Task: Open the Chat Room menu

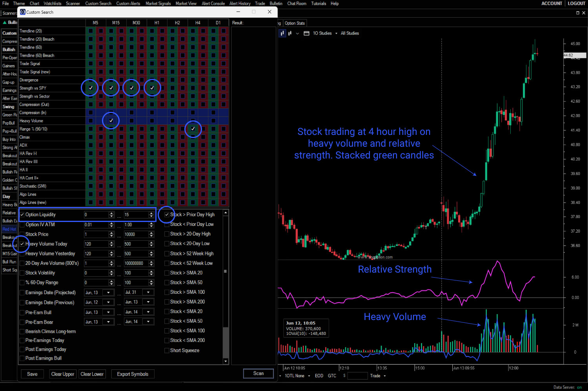Action: [297, 4]
